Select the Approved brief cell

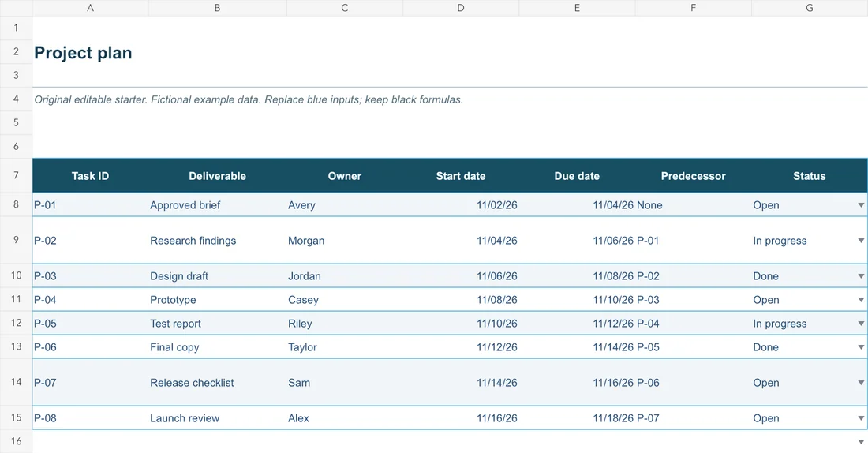(218, 205)
